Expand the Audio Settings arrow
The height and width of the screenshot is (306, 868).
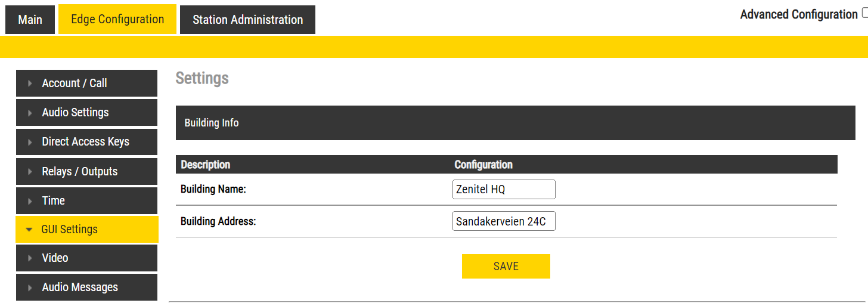tap(30, 113)
